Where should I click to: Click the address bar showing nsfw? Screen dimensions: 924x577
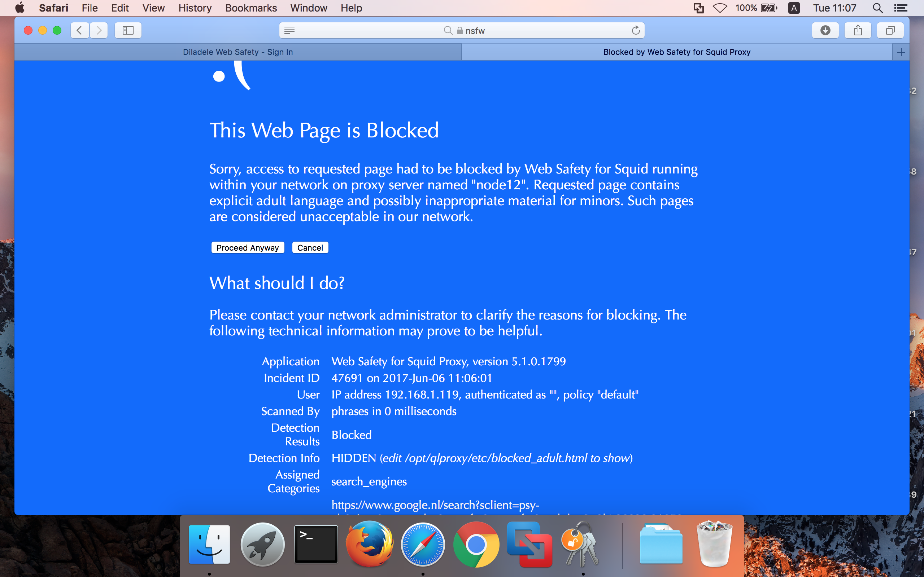pos(462,30)
